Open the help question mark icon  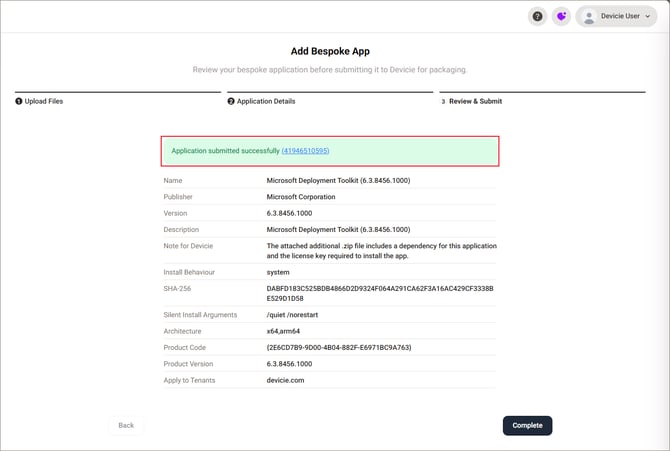click(x=538, y=16)
